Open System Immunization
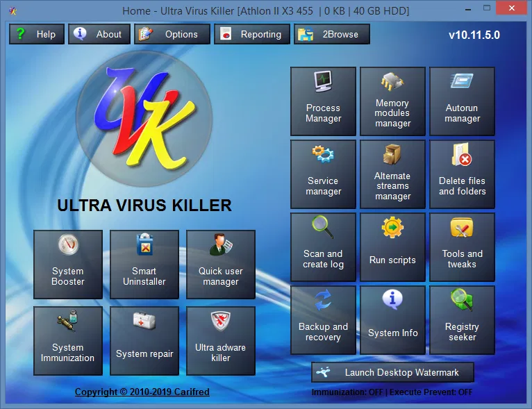This screenshot has height=409, width=532. point(68,340)
